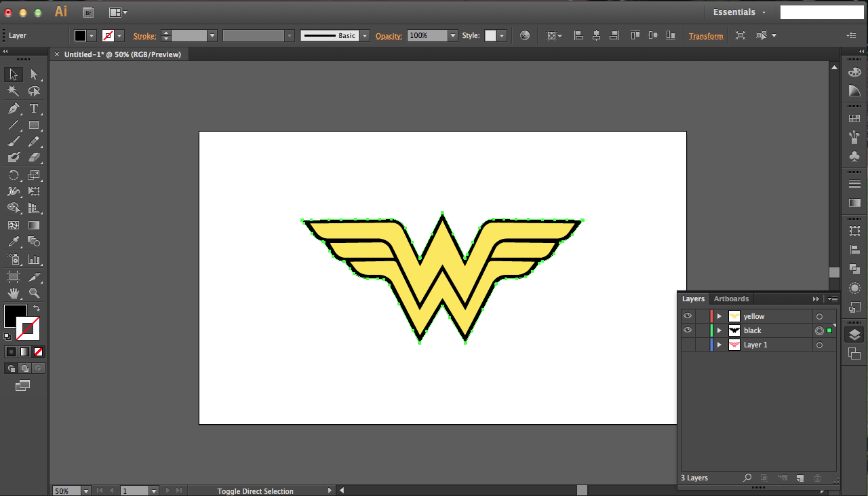Select the Artboard tool

(14, 276)
